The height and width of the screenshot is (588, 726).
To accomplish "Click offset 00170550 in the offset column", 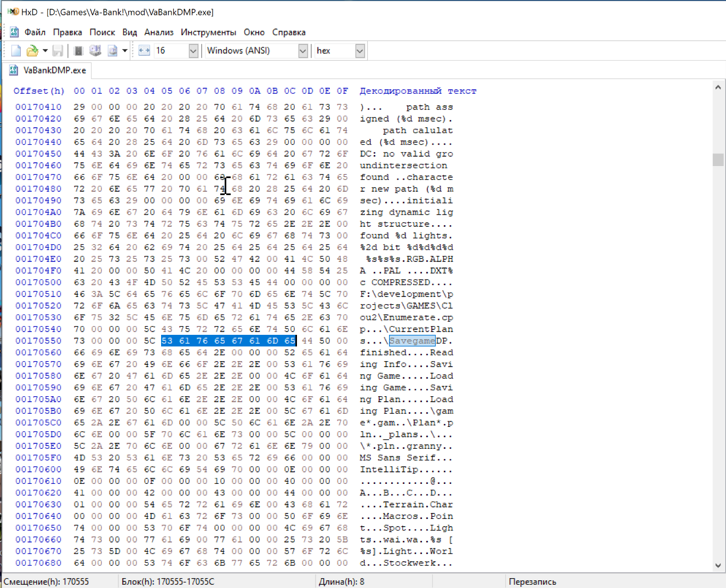I will [x=38, y=341].
